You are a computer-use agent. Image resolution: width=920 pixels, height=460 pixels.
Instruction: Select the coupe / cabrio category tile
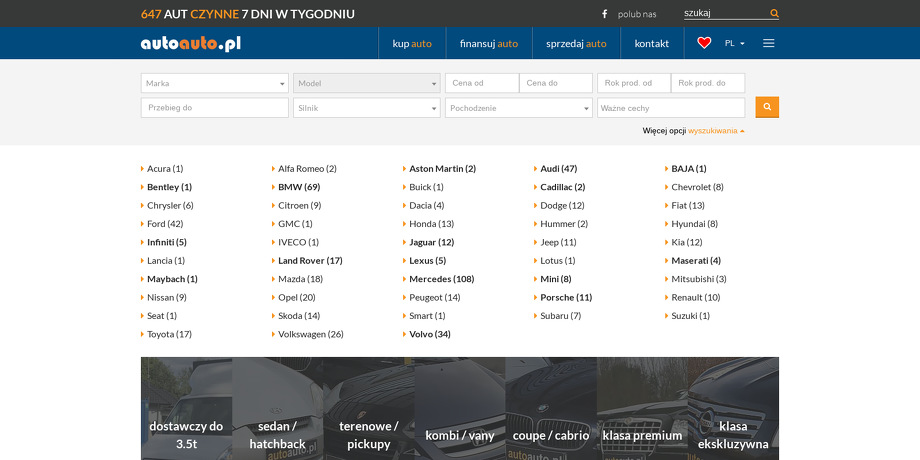(x=551, y=409)
